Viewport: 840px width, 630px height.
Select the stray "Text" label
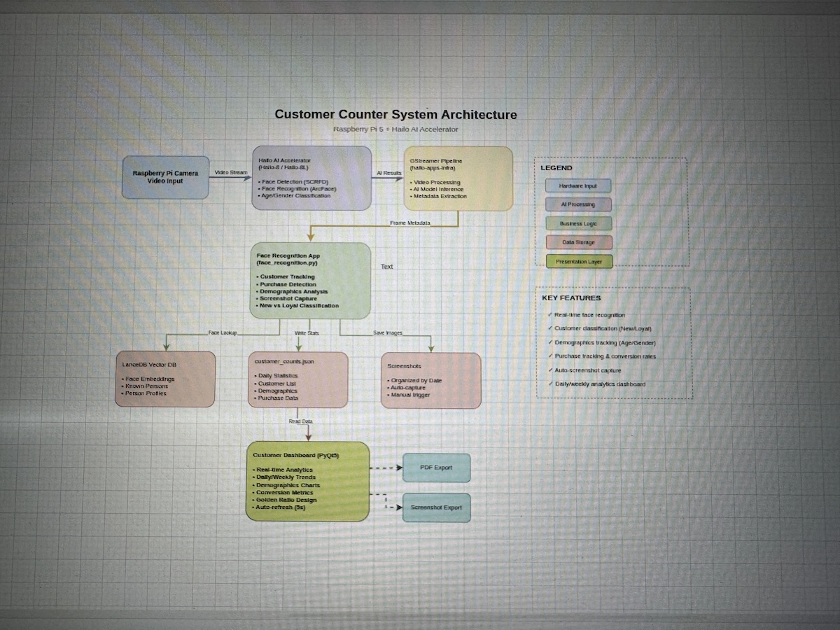[387, 267]
